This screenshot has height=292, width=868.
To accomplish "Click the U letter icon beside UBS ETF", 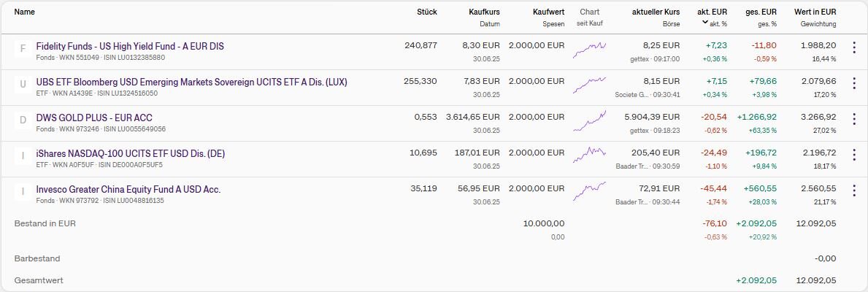I will pos(23,85).
